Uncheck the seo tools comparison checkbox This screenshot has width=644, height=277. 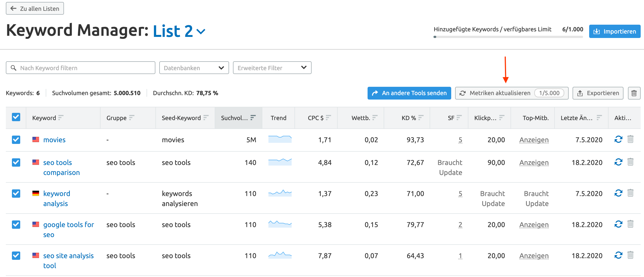[16, 162]
